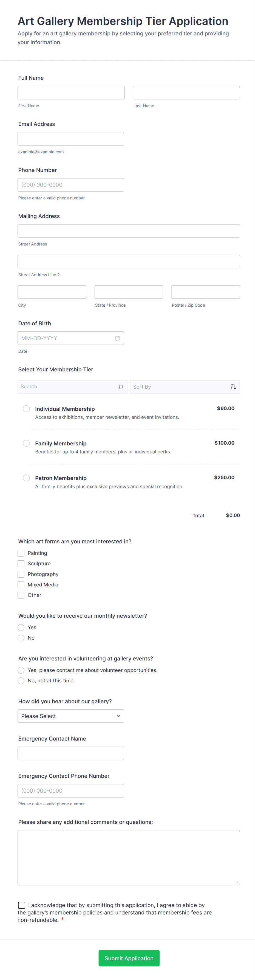
Task: Pick the Patron Membership option
Action: pyautogui.click(x=26, y=478)
